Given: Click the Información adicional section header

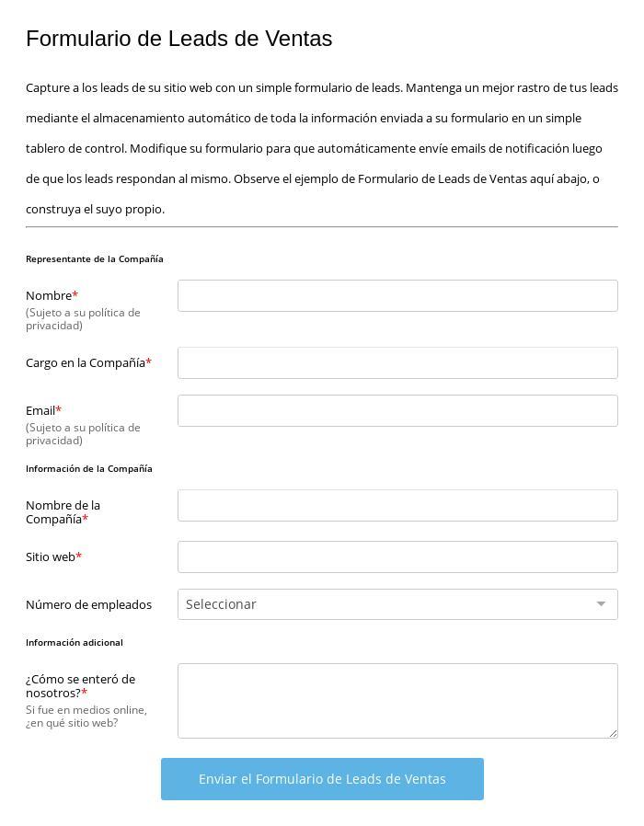Looking at the screenshot, I should pos(74,642).
